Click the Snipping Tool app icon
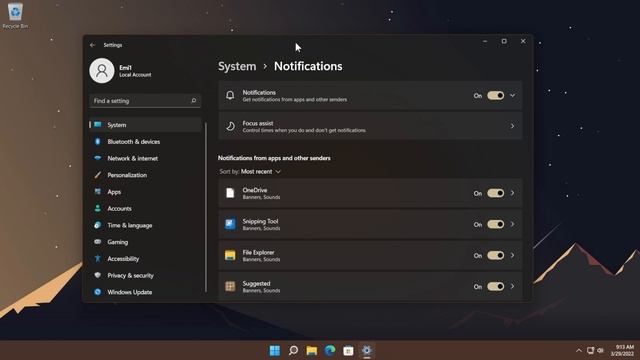Viewport: 640px width, 360px height. coord(230,224)
